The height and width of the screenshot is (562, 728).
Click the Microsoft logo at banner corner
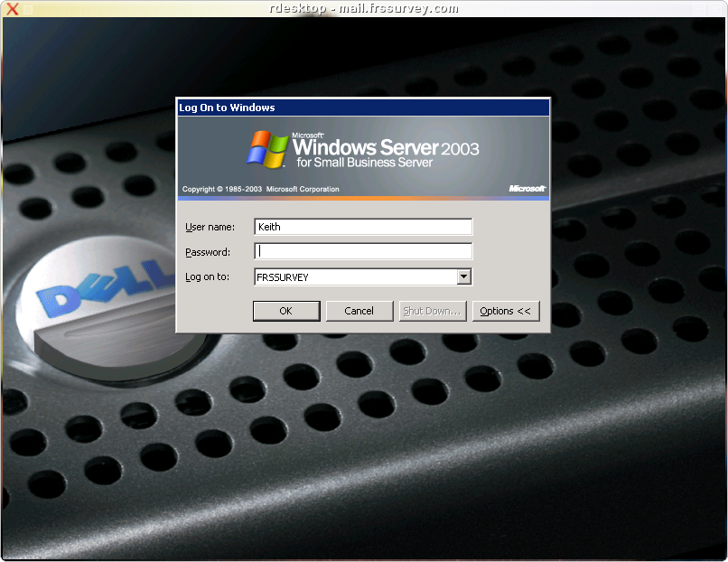coord(527,188)
